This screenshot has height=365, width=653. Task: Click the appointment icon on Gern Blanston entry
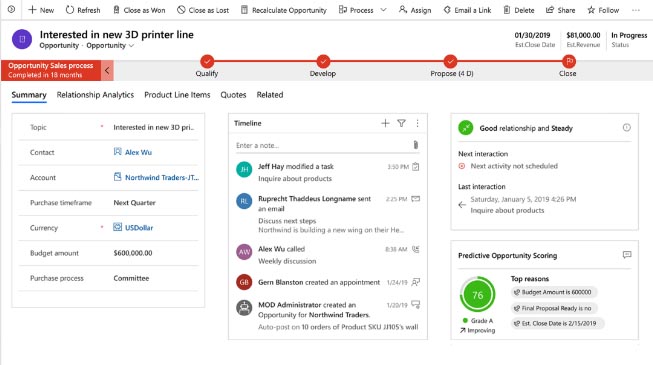[x=416, y=282]
